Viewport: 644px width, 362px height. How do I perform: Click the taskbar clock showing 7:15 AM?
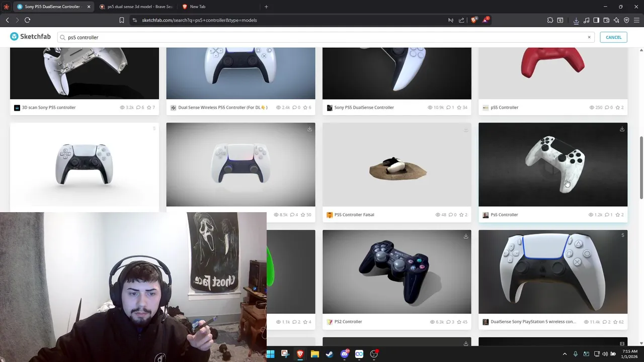(630, 354)
